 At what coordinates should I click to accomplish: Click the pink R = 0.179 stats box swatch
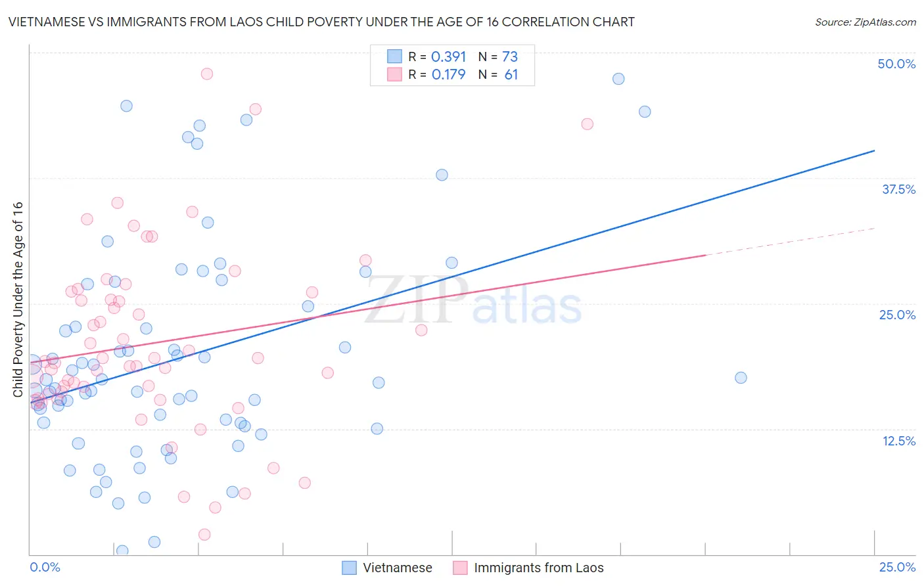point(394,74)
